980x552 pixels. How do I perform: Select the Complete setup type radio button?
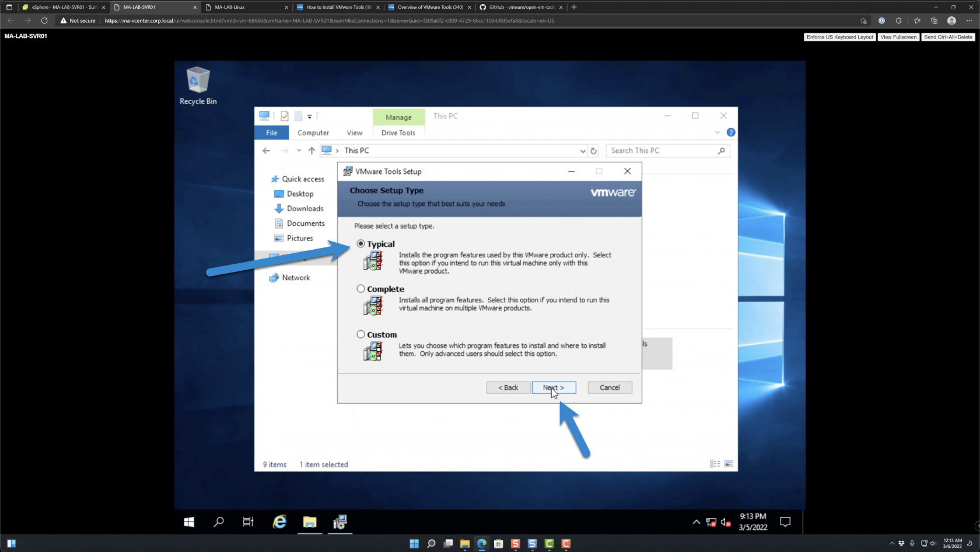pos(360,289)
